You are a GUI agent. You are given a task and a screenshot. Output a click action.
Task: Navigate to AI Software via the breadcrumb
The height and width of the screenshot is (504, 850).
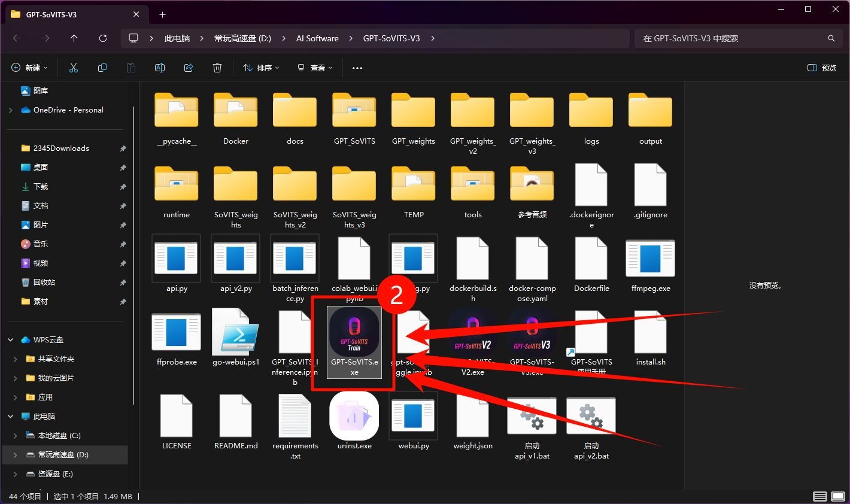(317, 38)
